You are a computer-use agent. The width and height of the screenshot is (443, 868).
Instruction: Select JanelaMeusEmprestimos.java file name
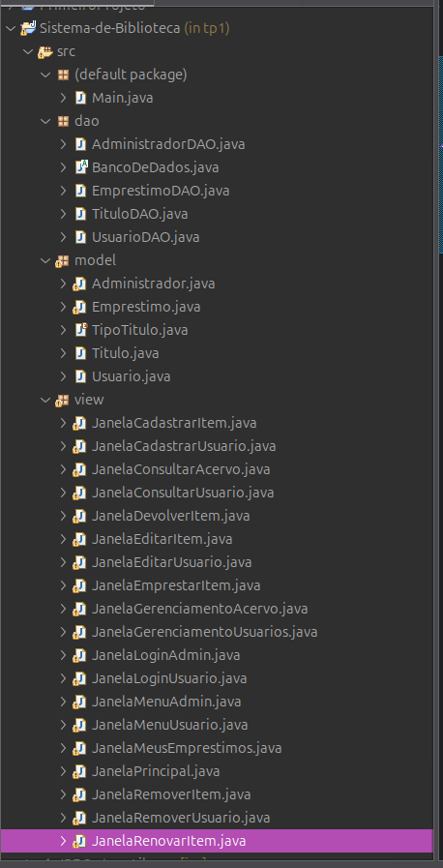pos(187,748)
